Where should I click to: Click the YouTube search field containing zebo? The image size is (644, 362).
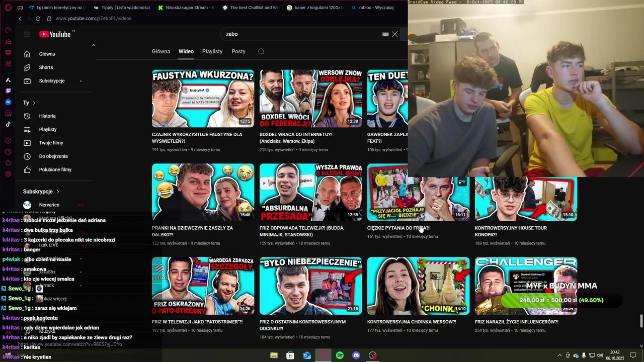click(x=302, y=34)
